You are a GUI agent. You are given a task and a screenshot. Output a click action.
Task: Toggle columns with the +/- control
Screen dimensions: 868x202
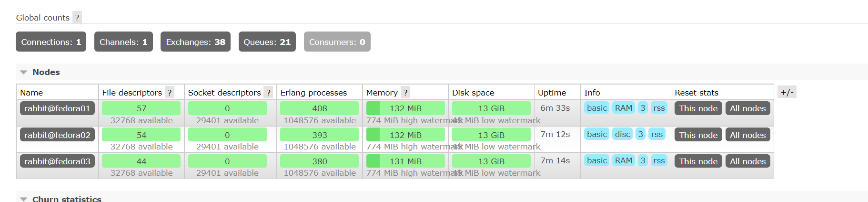[x=787, y=92]
